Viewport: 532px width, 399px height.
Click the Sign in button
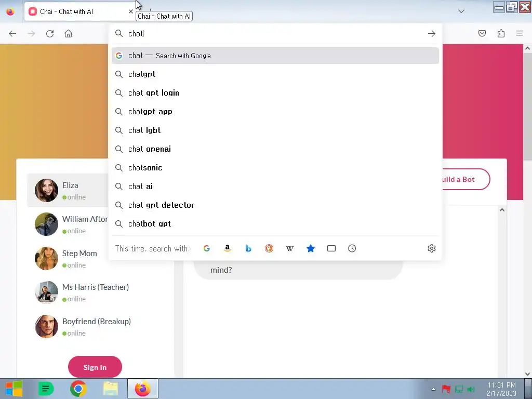[95, 367]
